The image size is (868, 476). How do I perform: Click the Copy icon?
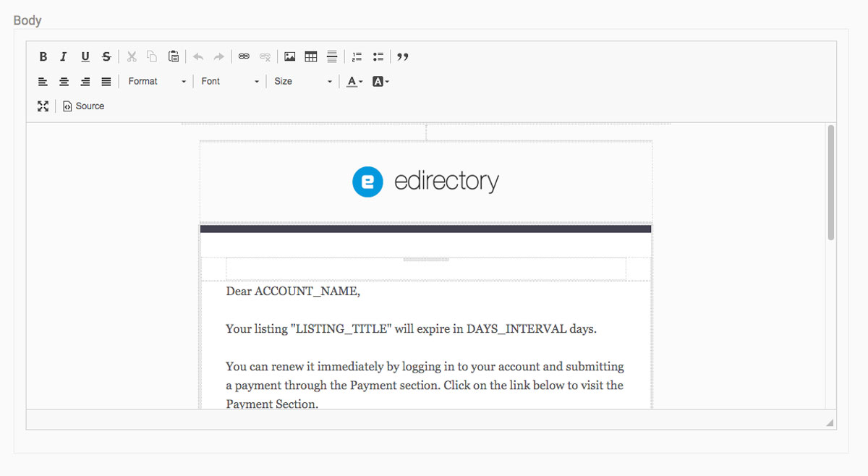pos(152,56)
